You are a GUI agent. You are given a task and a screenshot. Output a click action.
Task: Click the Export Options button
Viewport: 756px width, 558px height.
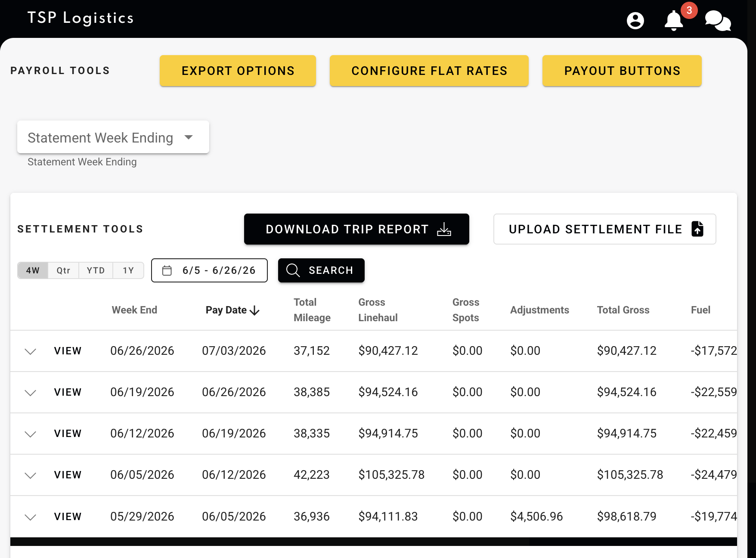coord(238,71)
